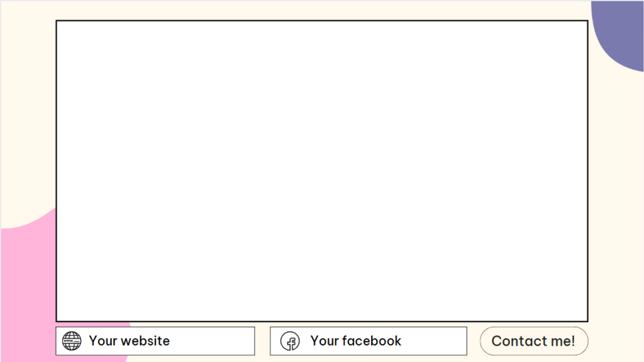The width and height of the screenshot is (644, 362).
Task: Click gap between website and facebook boxes
Action: (262, 341)
